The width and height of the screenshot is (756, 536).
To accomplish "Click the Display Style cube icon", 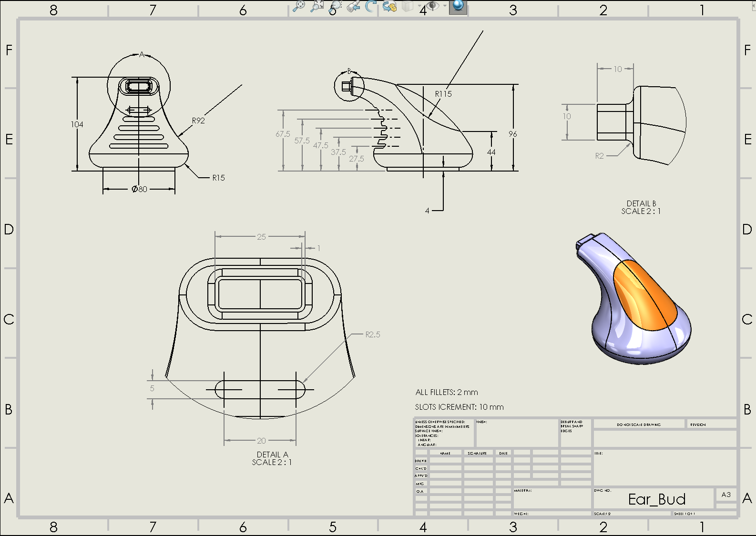I will pos(408,6).
